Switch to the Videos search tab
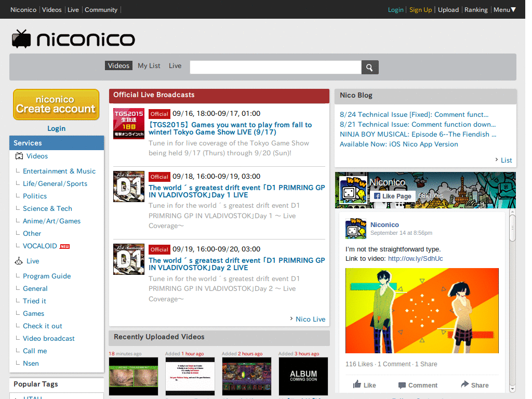The height and width of the screenshot is (399, 532). pos(119,65)
